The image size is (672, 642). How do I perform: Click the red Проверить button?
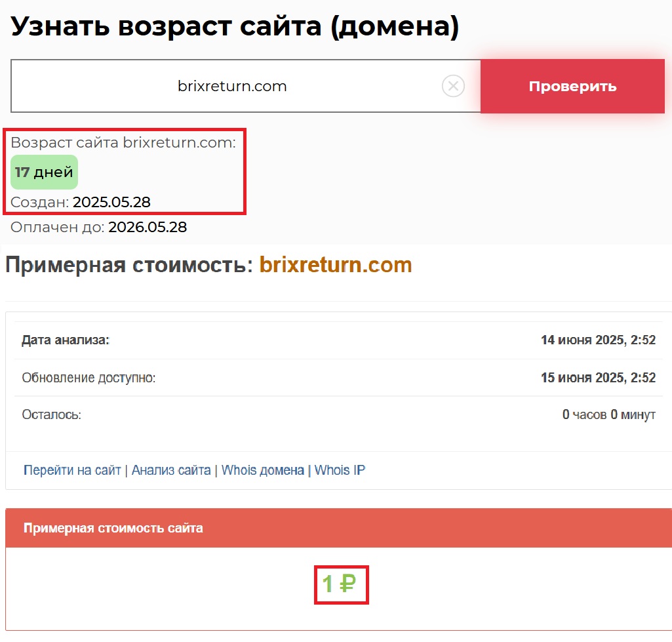pos(572,87)
